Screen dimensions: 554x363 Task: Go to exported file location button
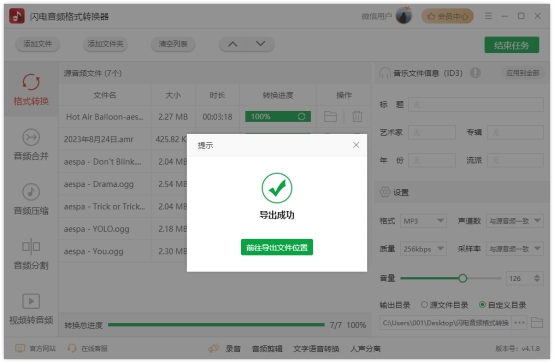click(x=277, y=247)
